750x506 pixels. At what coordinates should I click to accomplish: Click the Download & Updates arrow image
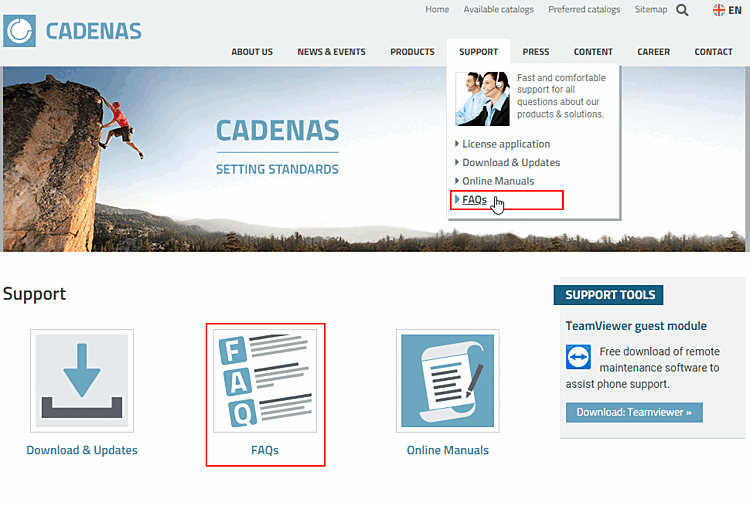click(82, 381)
